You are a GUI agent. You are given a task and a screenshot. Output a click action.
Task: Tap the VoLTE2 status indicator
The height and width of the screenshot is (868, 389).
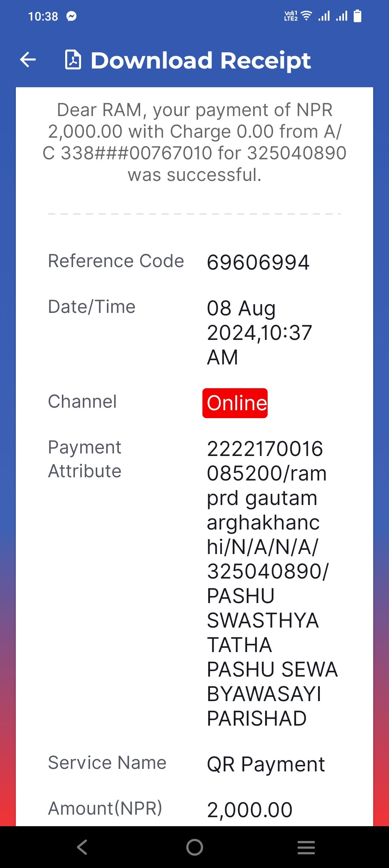291,16
